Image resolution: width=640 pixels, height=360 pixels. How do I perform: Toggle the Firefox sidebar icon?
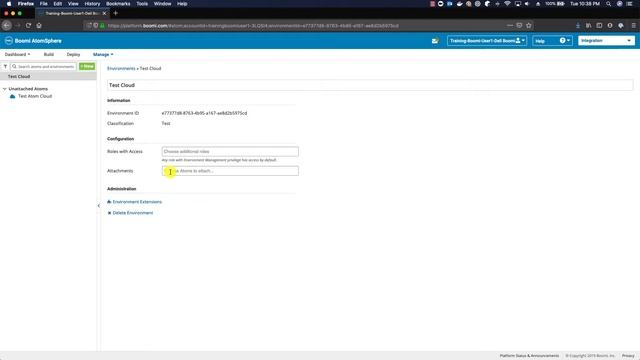pyautogui.click(x=599, y=25)
